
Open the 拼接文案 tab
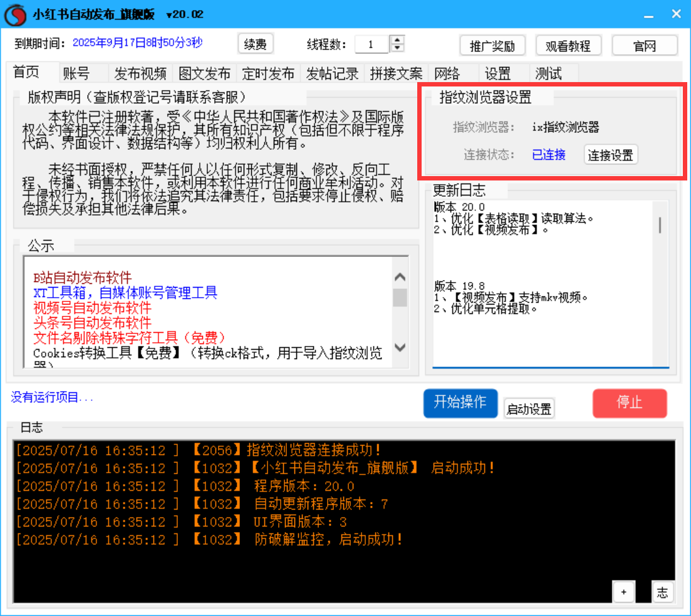(396, 73)
